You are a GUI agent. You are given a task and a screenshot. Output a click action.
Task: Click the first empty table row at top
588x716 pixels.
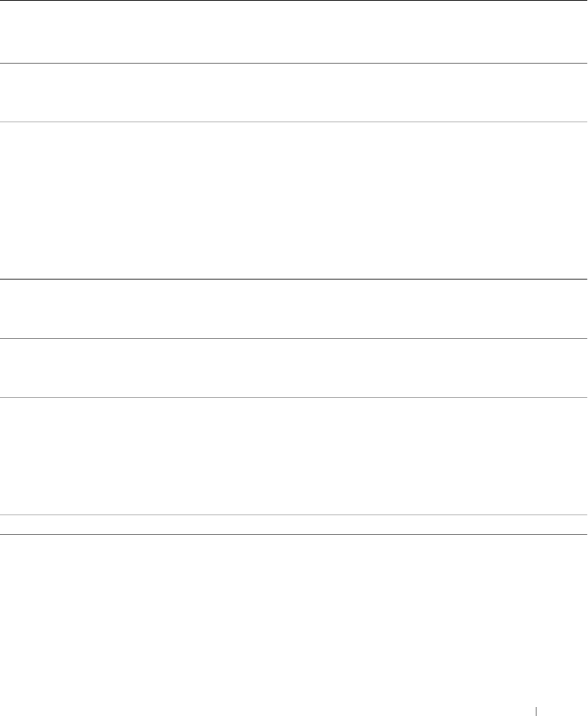[x=294, y=31]
